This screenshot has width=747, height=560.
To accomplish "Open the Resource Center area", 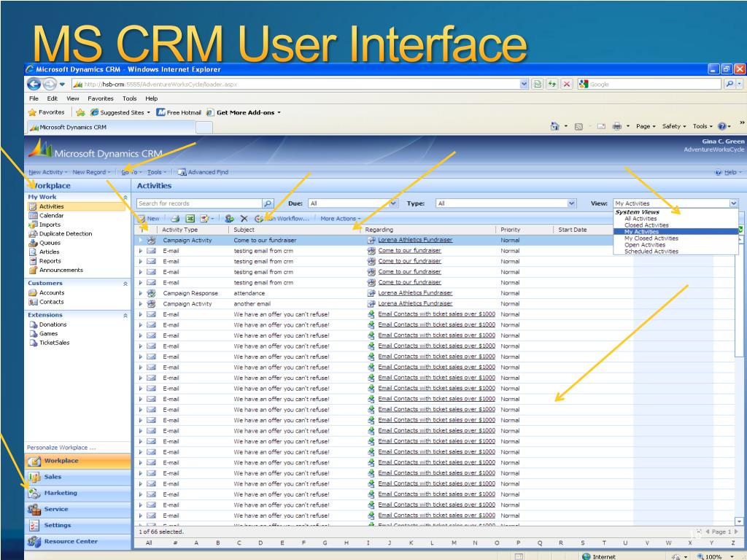I will (77, 542).
